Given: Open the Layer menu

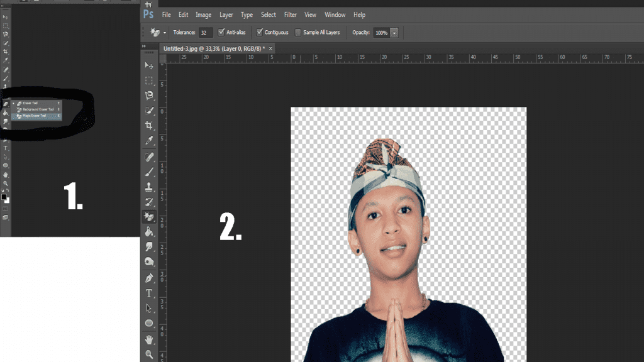Looking at the screenshot, I should coord(226,14).
